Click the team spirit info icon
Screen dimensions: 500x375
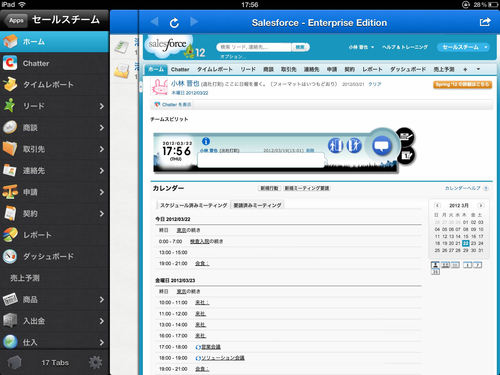(206, 141)
